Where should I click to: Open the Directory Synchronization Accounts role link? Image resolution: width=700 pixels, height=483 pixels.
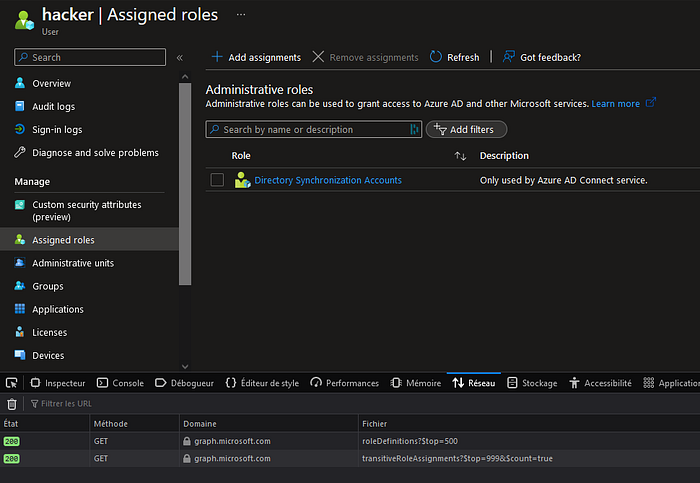pos(328,180)
